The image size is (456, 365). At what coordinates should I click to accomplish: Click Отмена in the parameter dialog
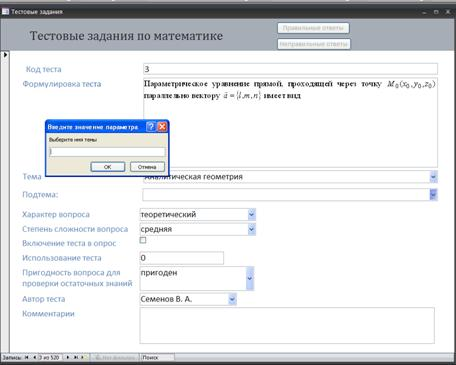coord(147,167)
